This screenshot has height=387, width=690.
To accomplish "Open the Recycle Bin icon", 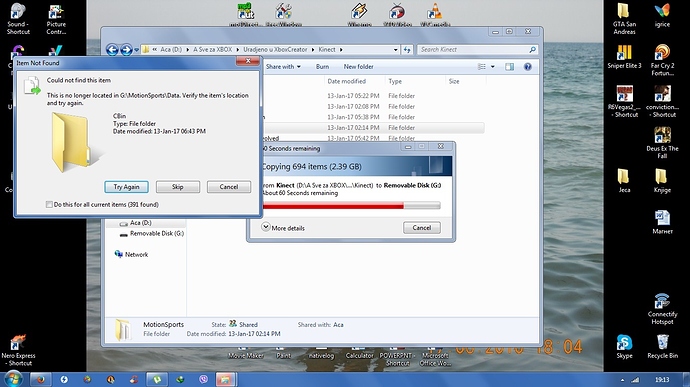I will coord(662,347).
